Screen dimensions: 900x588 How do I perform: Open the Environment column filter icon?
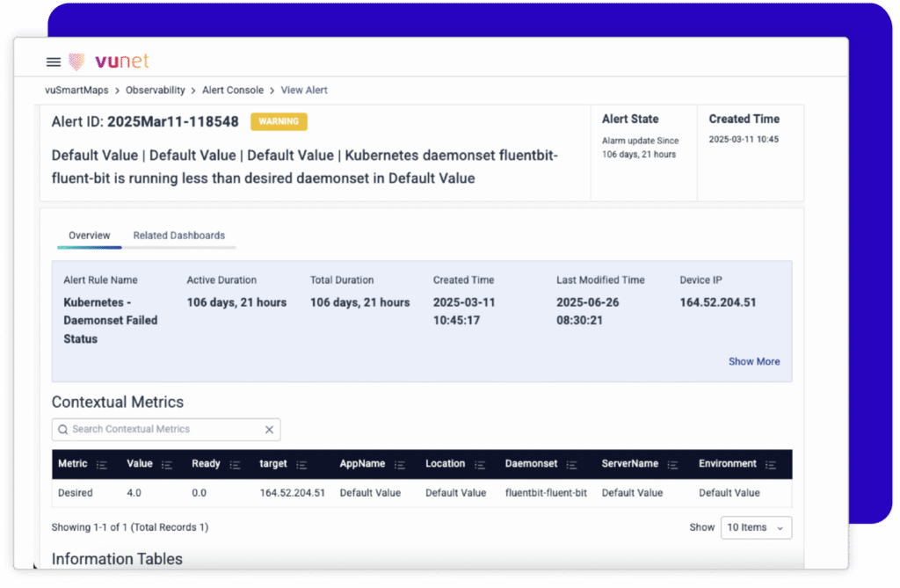click(771, 464)
